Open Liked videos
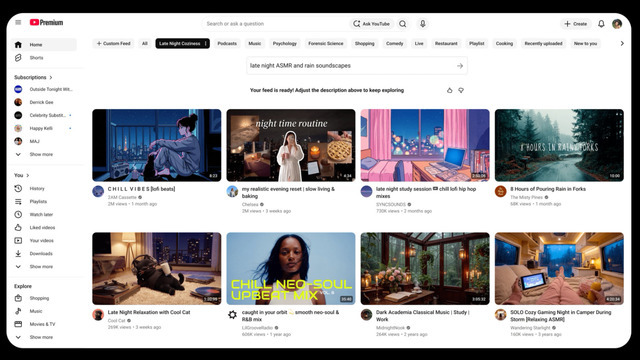 click(44, 227)
